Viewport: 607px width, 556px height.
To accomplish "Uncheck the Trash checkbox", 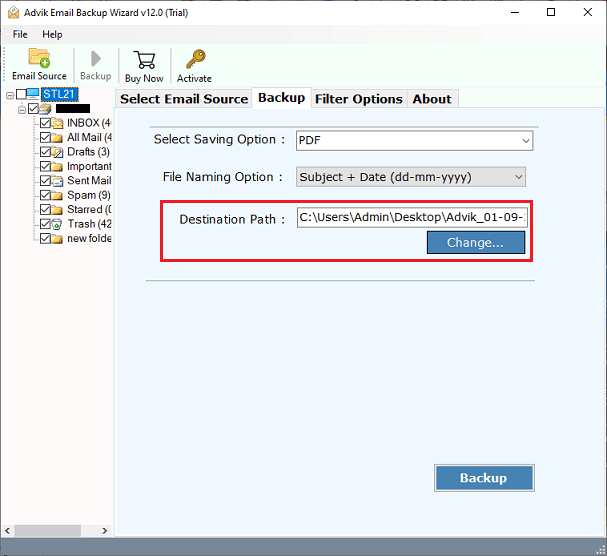I will (x=45, y=224).
